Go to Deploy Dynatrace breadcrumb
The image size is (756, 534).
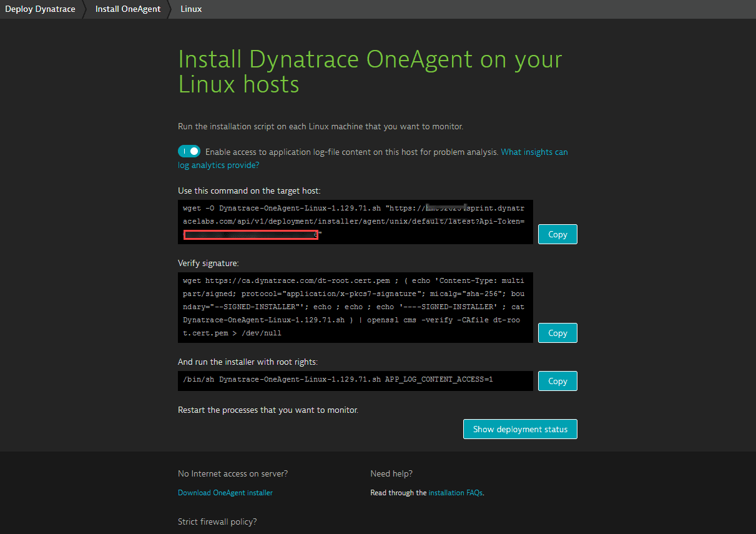tap(40, 9)
